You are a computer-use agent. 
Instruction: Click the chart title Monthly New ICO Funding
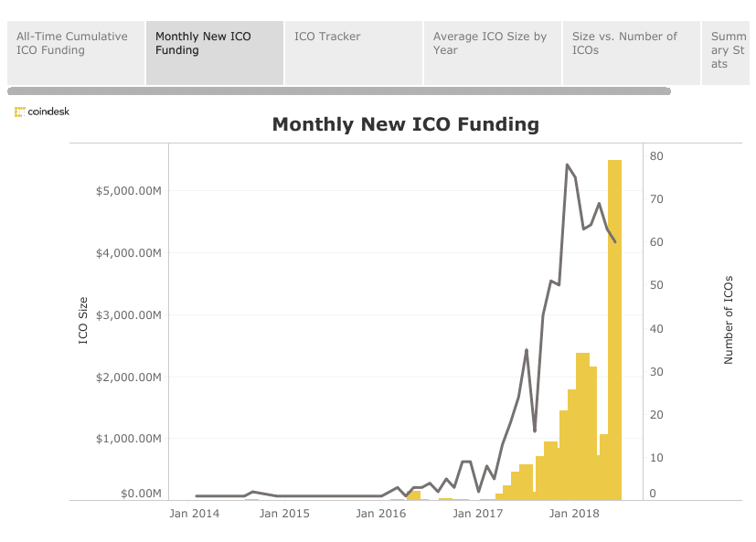point(405,124)
